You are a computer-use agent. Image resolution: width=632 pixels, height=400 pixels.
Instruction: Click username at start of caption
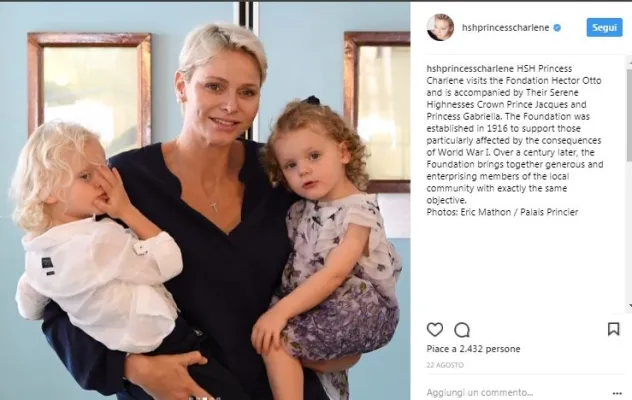pos(470,69)
